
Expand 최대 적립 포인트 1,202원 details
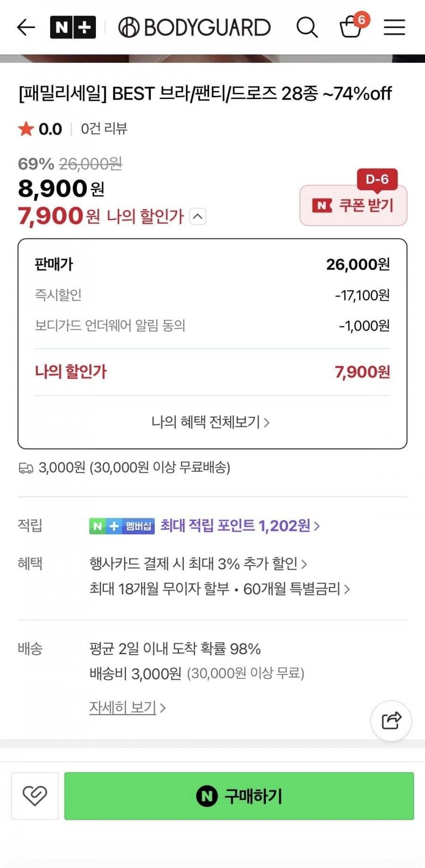point(240,526)
